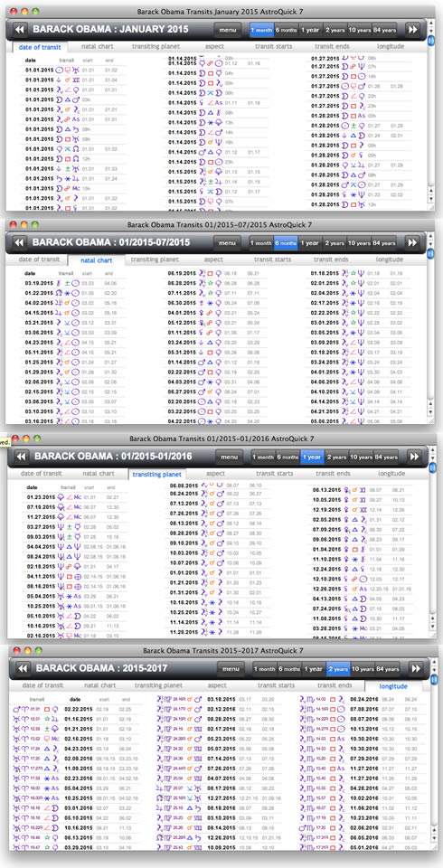Click 06.24.2016 row in 2015-2017 window
The image size is (443, 868).
point(363,699)
